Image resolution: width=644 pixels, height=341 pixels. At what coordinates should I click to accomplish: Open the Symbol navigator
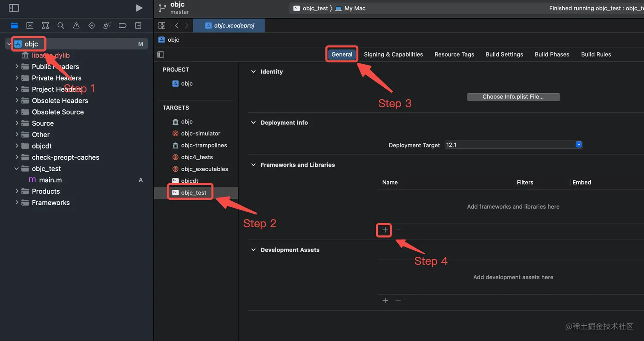click(45, 26)
